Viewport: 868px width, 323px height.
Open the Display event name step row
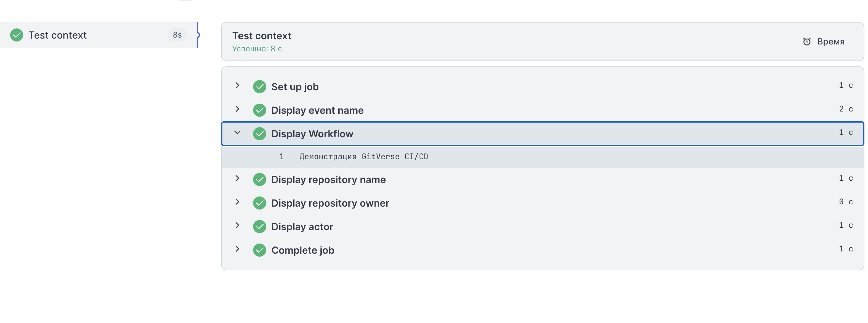tap(542, 110)
